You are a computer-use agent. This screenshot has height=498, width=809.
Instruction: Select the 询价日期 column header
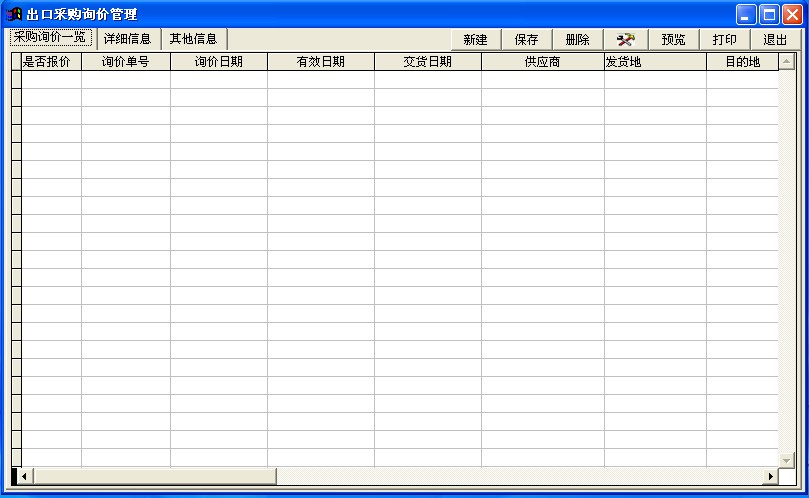tap(219, 61)
